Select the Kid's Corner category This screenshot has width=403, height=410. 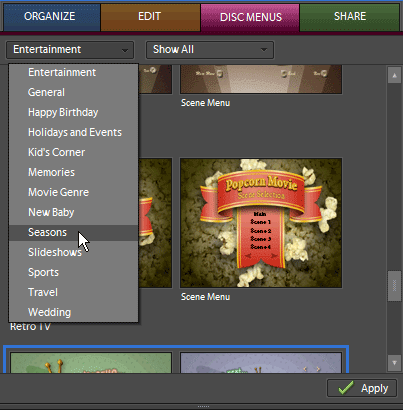point(73,152)
